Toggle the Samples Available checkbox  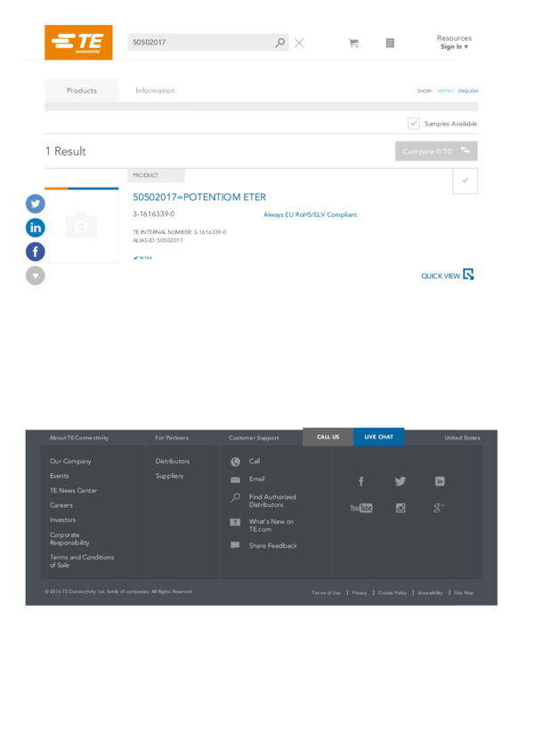click(x=413, y=124)
